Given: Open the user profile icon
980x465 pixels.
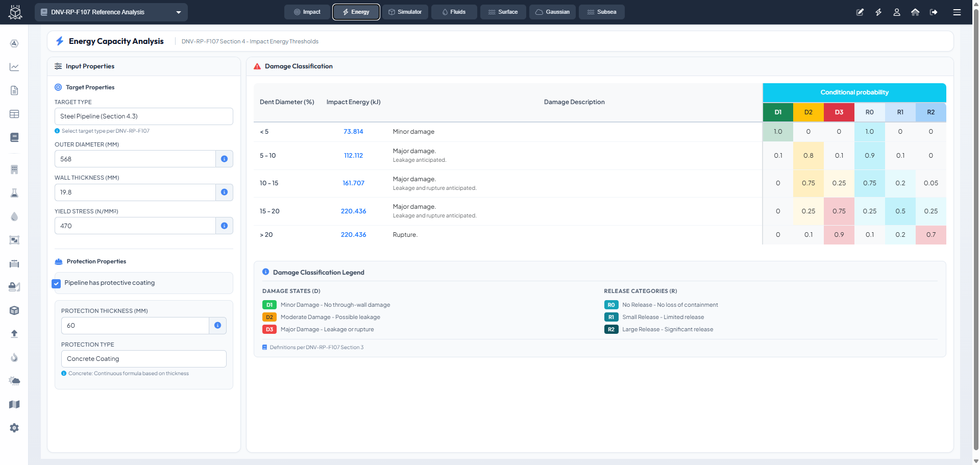Looking at the screenshot, I should [897, 12].
